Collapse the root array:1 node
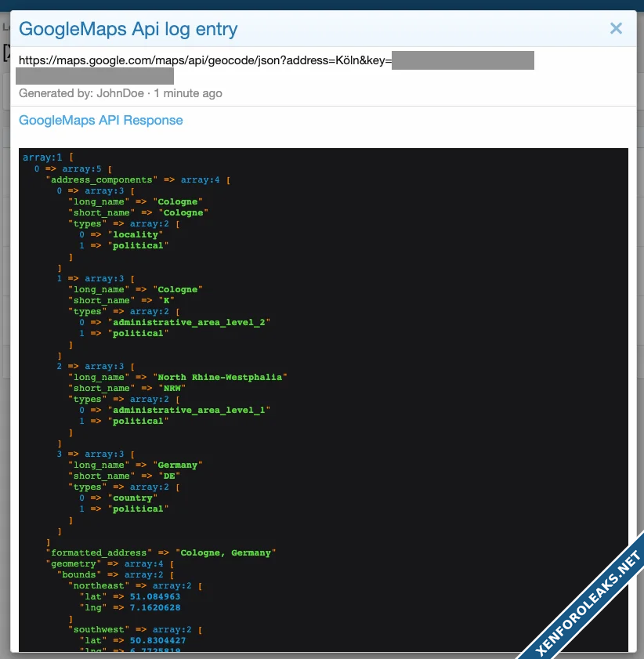This screenshot has height=659, width=644. (x=42, y=158)
